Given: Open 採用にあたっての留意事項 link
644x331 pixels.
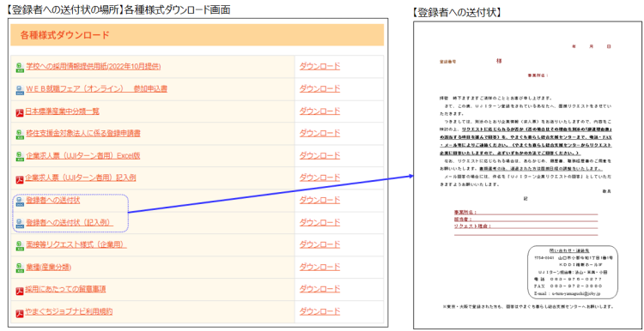Looking at the screenshot, I should tap(66, 289).
